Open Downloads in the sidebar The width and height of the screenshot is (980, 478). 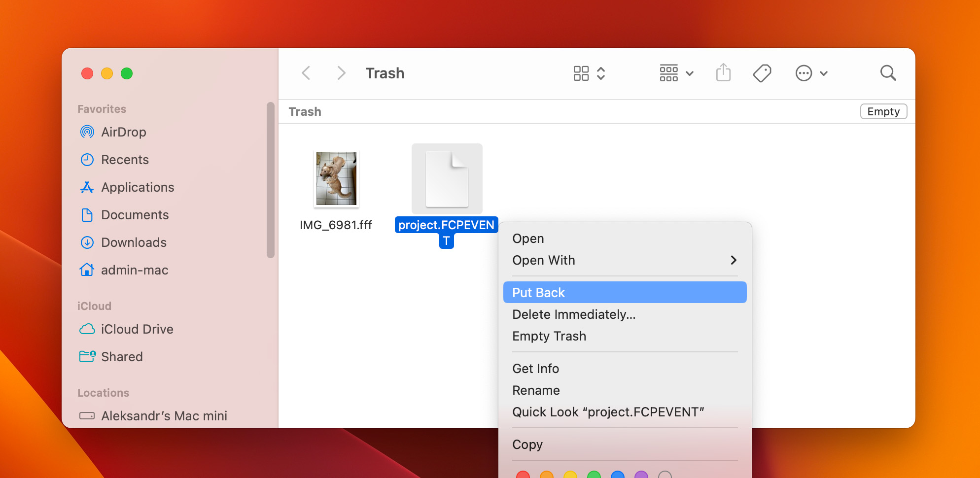[123, 242]
